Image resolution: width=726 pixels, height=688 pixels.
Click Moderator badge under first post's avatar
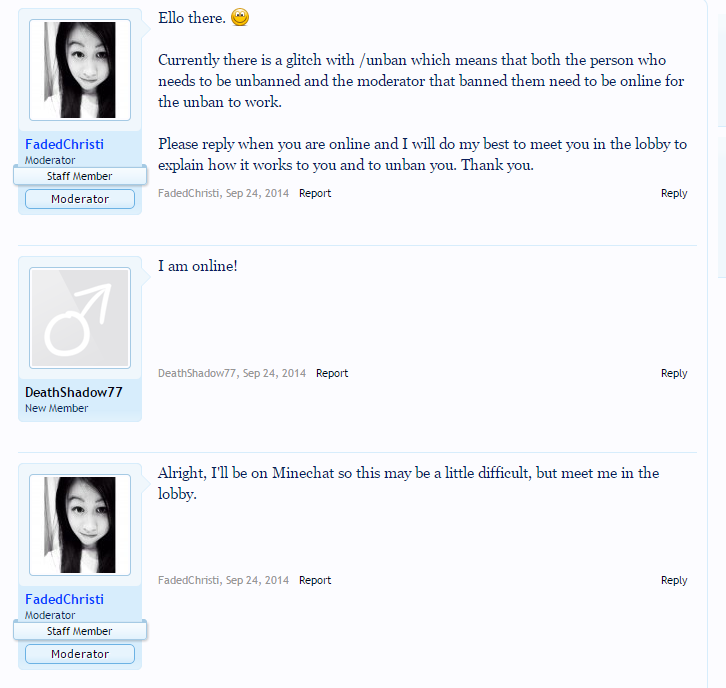coord(80,199)
